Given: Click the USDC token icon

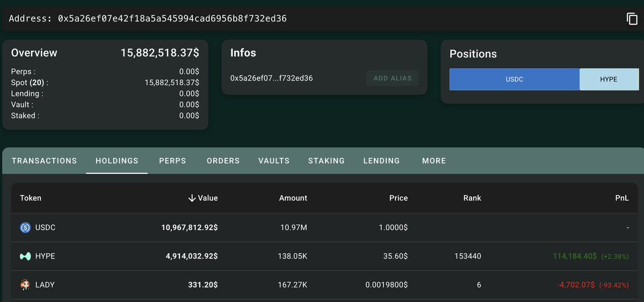Looking at the screenshot, I should click(25, 228).
